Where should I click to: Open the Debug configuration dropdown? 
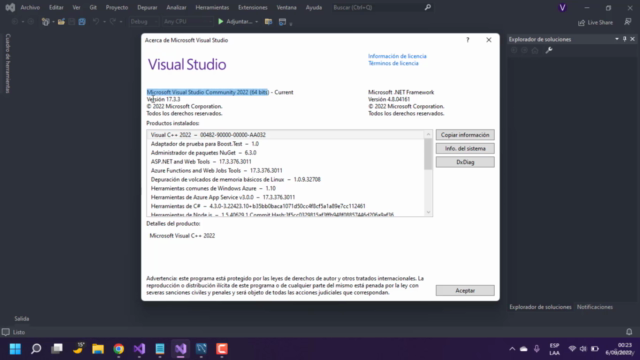coord(144,22)
